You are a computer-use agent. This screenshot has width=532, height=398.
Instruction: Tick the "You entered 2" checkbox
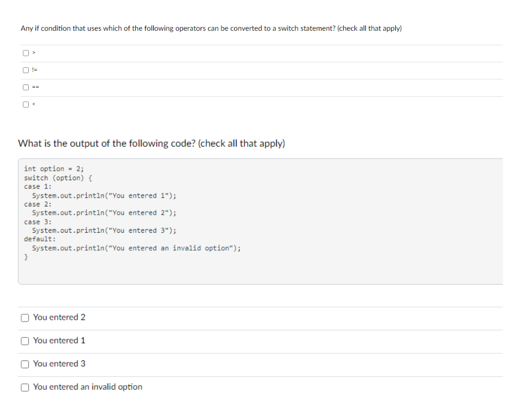coord(25,318)
